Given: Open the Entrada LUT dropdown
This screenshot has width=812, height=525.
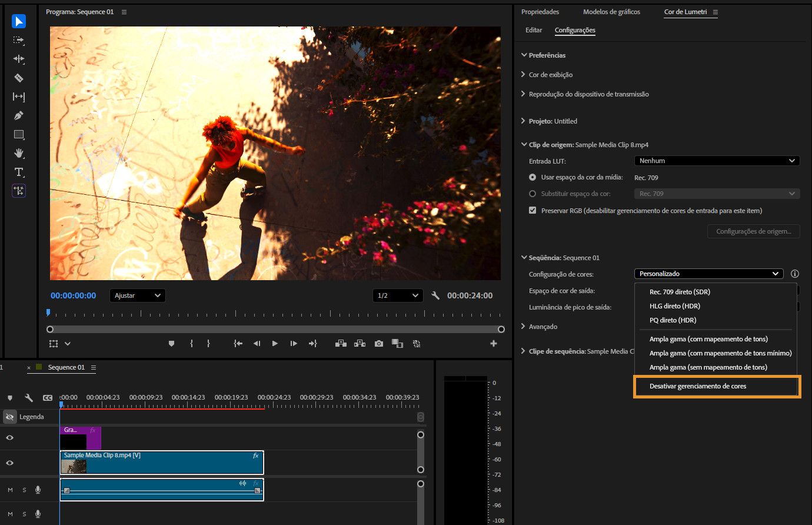Looking at the screenshot, I should point(717,161).
